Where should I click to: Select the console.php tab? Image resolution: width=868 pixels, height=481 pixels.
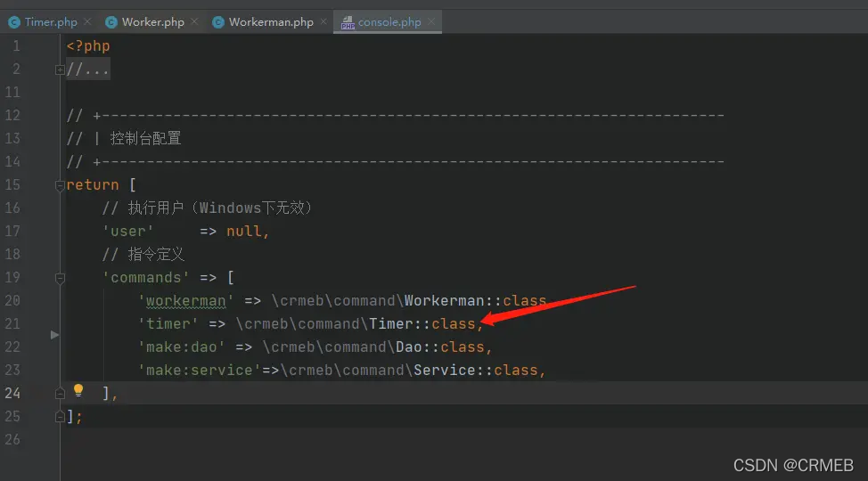(389, 22)
